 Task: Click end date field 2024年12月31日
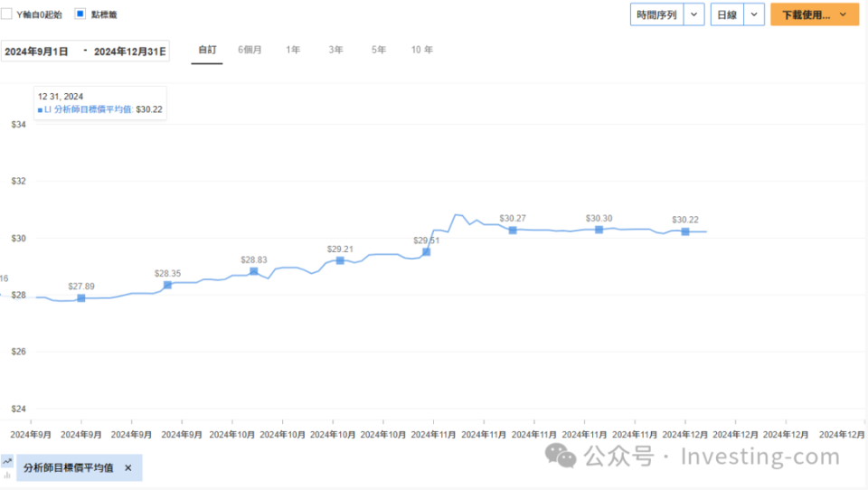tap(130, 52)
